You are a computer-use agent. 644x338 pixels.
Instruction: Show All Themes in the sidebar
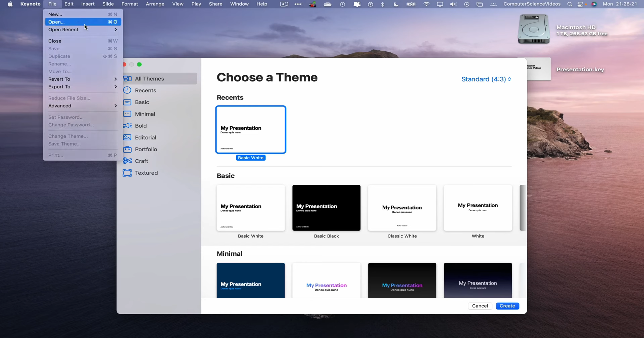click(159, 79)
